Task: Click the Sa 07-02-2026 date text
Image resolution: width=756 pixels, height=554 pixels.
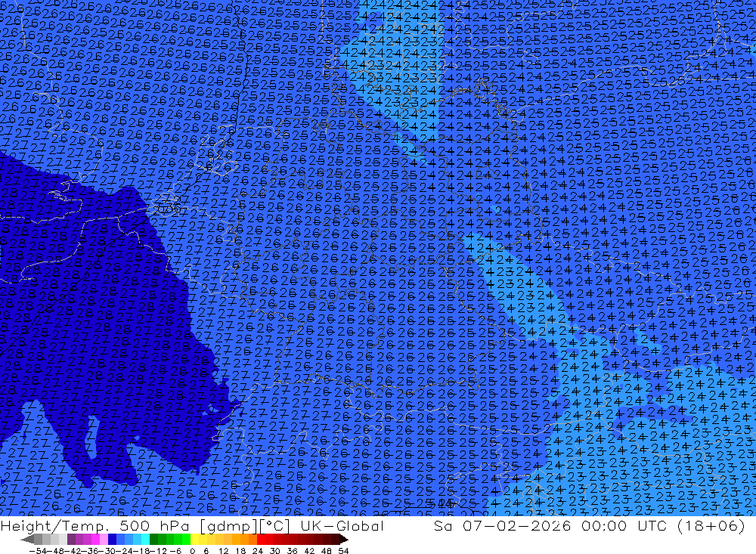Action: click(503, 526)
